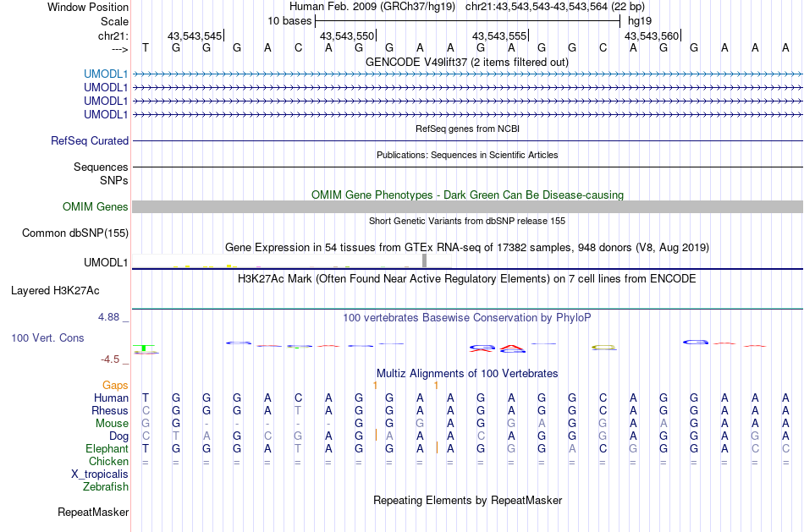Screen dimensions: 804x532
Task: Click the 43,543,550 position tick label
Action: 347,36
